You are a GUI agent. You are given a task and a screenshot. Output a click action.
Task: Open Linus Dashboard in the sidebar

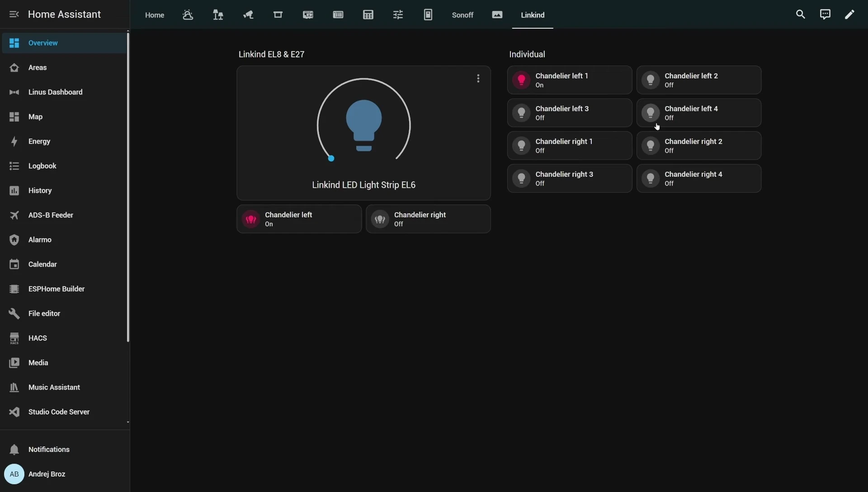tap(64, 92)
